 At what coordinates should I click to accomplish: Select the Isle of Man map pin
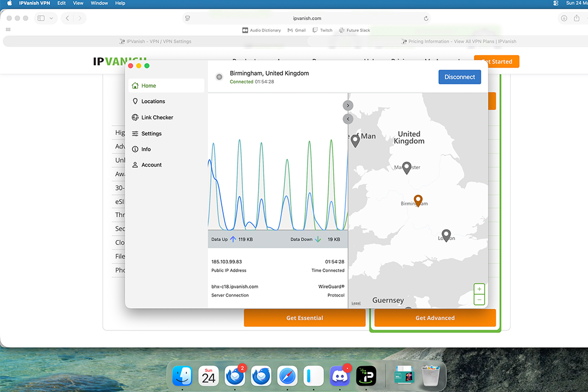355,141
